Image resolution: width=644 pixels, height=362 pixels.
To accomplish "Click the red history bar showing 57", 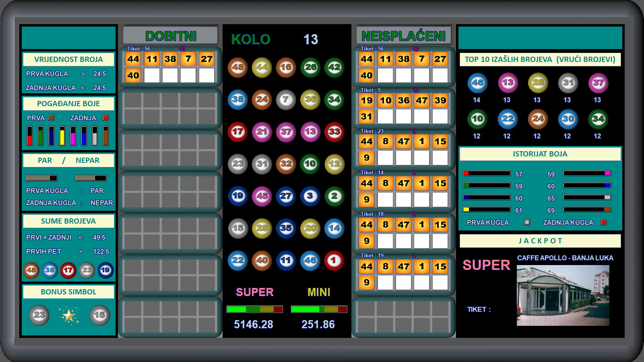I will click(487, 173).
